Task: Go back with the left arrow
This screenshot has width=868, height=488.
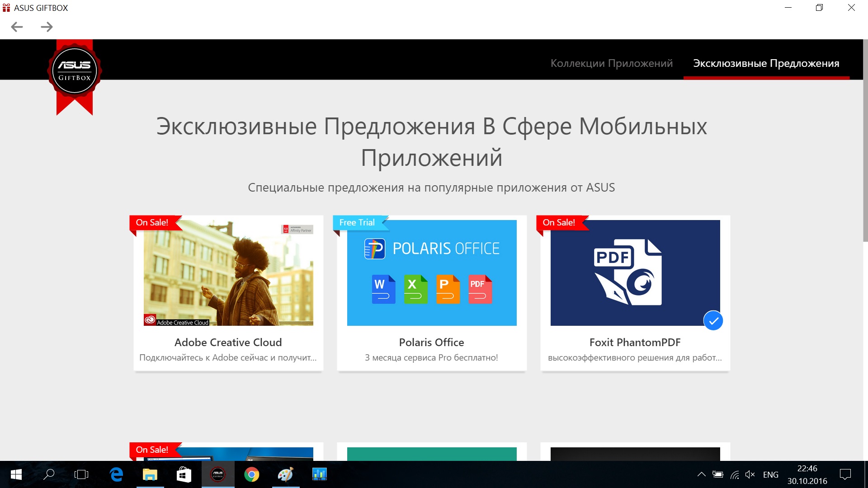Action: pyautogui.click(x=17, y=27)
